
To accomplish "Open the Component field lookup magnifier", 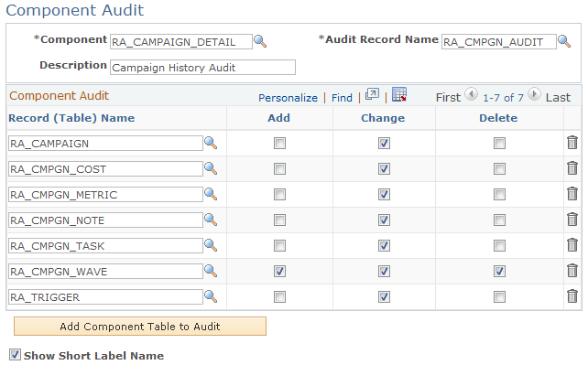I will pos(260,41).
